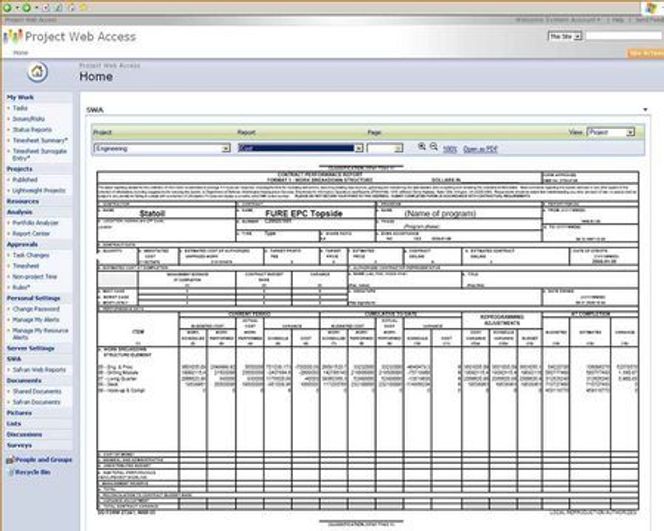The width and height of the screenshot is (664, 531).
Task: Click the Recycle Bin icon
Action: 11,472
